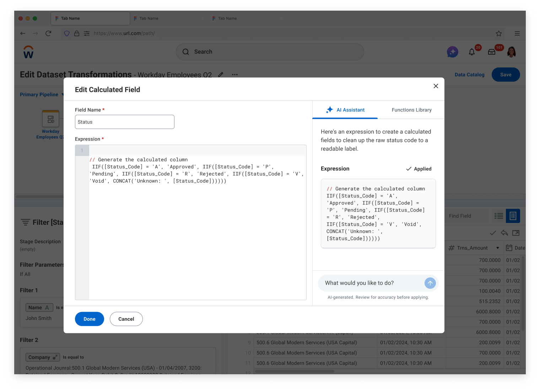
Task: Switch to the AI Assistant tab
Action: pos(345,110)
